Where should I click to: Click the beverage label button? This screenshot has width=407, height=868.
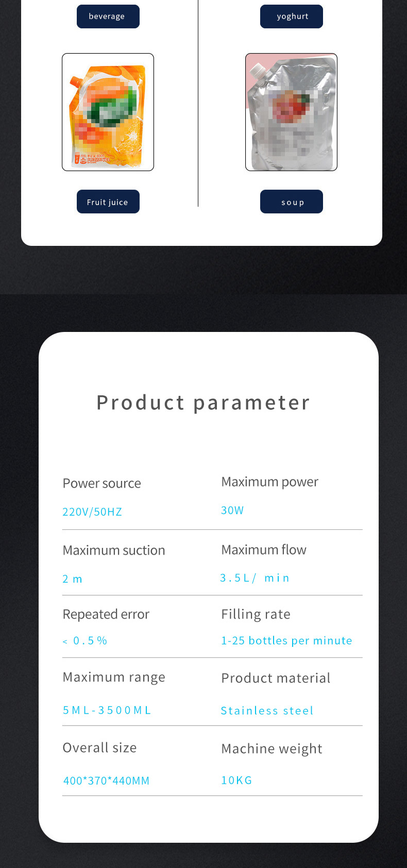coord(108,16)
